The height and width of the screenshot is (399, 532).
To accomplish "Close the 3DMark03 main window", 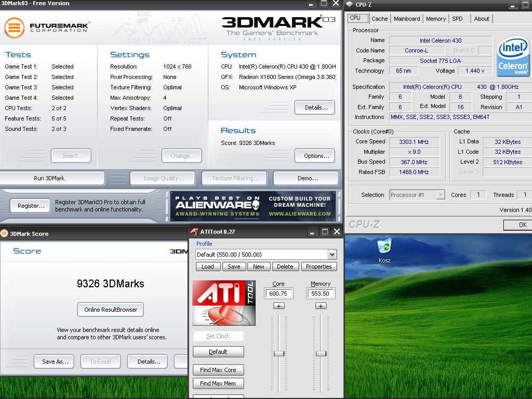I will coord(336,4).
